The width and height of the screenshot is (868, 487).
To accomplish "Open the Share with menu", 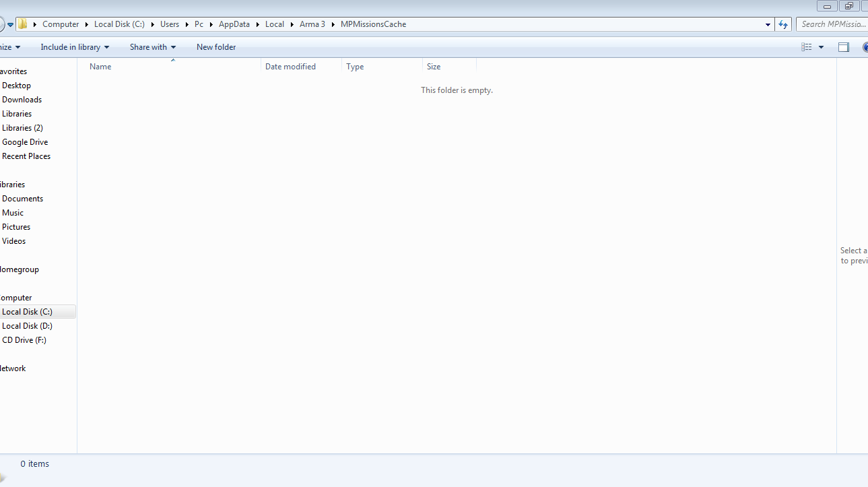I will [x=153, y=47].
